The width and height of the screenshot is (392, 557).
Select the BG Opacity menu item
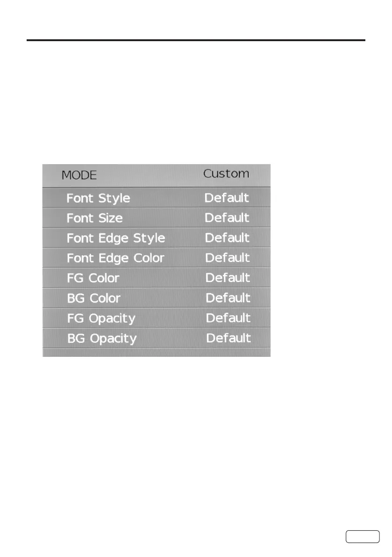(x=102, y=339)
